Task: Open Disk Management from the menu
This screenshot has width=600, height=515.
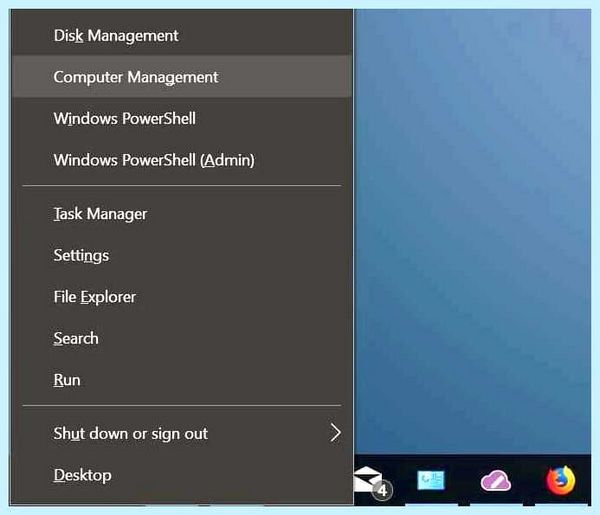Action: [182, 36]
